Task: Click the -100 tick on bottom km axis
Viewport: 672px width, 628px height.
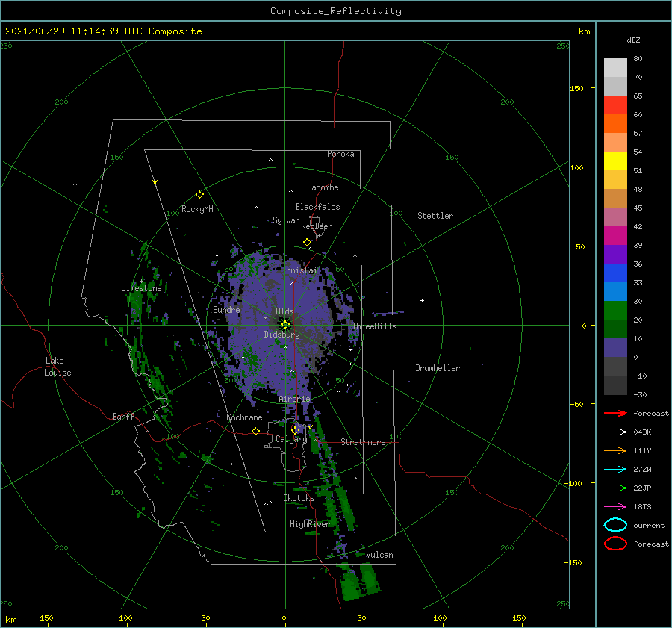Action: click(123, 618)
